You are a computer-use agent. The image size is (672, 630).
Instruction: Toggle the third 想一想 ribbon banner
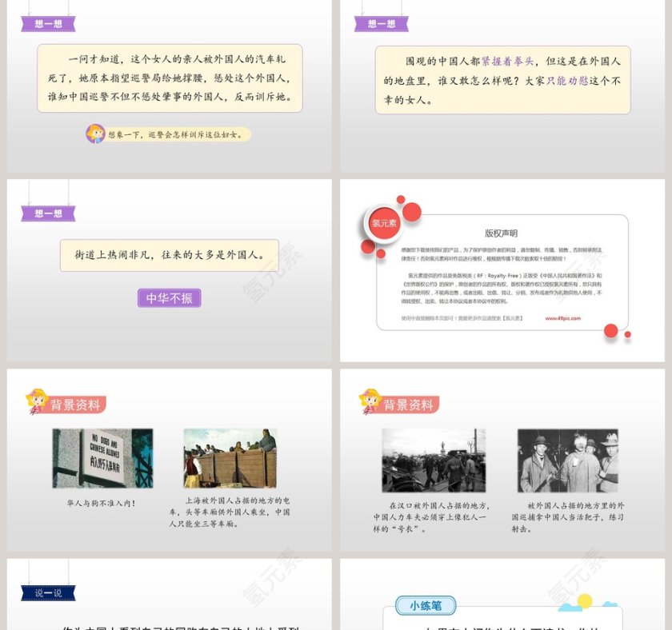[50, 212]
